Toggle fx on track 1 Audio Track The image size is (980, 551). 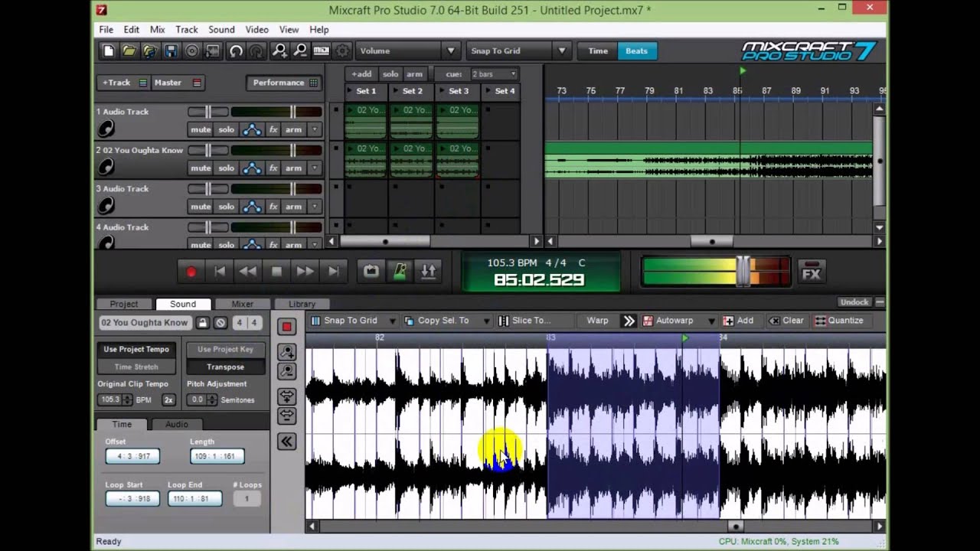tap(273, 129)
